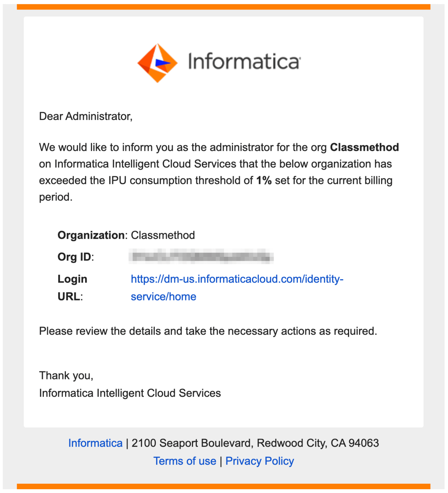This screenshot has width=448, height=493.
Task: Click the Organization label
Action: pyautogui.click(x=91, y=235)
